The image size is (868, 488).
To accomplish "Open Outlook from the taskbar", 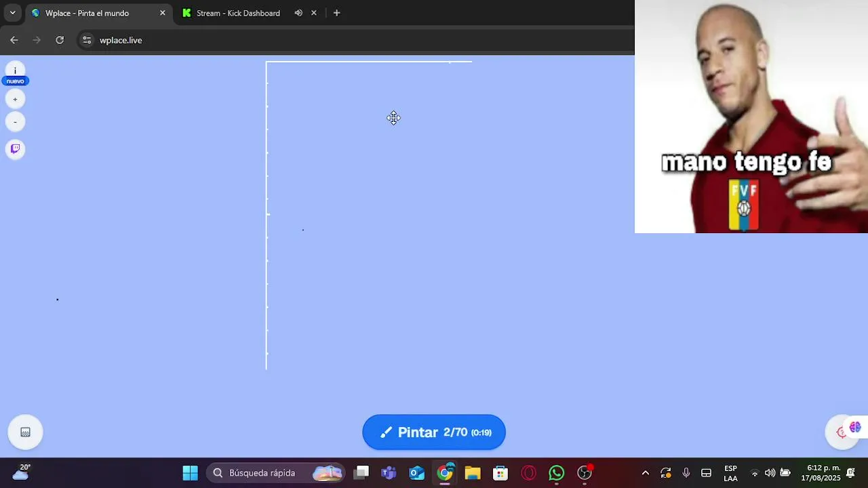I will tap(416, 473).
